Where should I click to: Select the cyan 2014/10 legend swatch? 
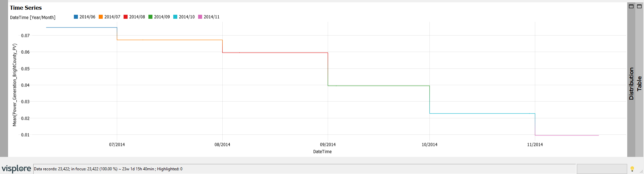coord(175,17)
